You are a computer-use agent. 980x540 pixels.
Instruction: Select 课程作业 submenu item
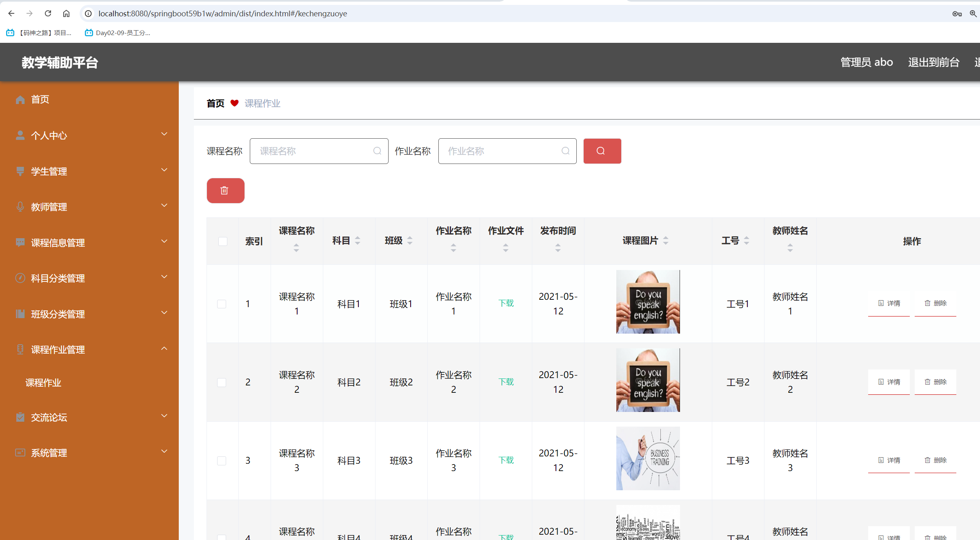[x=43, y=383]
